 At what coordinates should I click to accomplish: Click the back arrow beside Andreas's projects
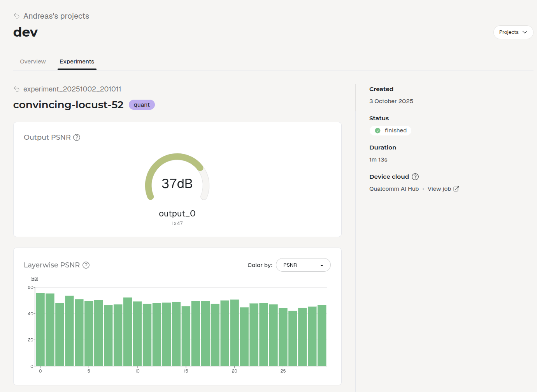16,16
